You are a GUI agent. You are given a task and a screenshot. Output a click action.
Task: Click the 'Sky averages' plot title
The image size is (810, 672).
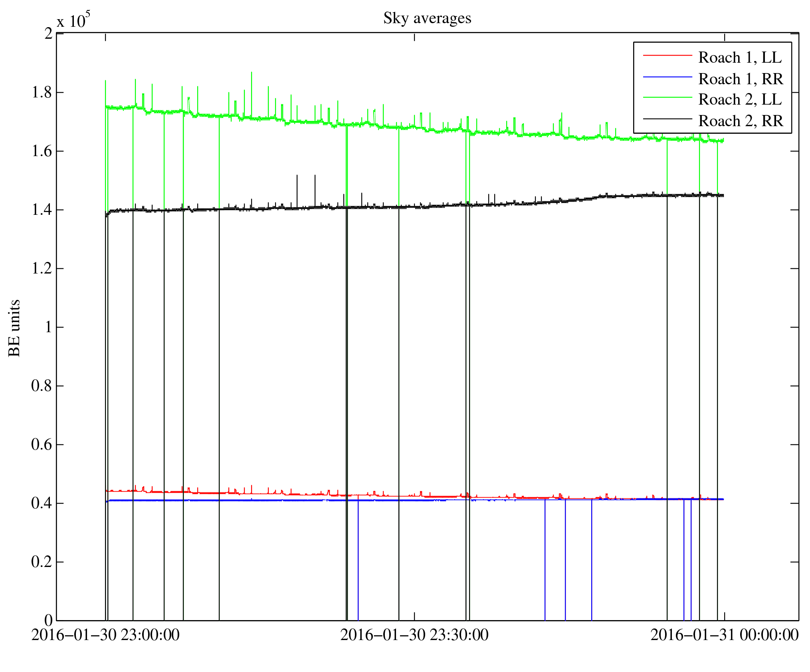(427, 18)
